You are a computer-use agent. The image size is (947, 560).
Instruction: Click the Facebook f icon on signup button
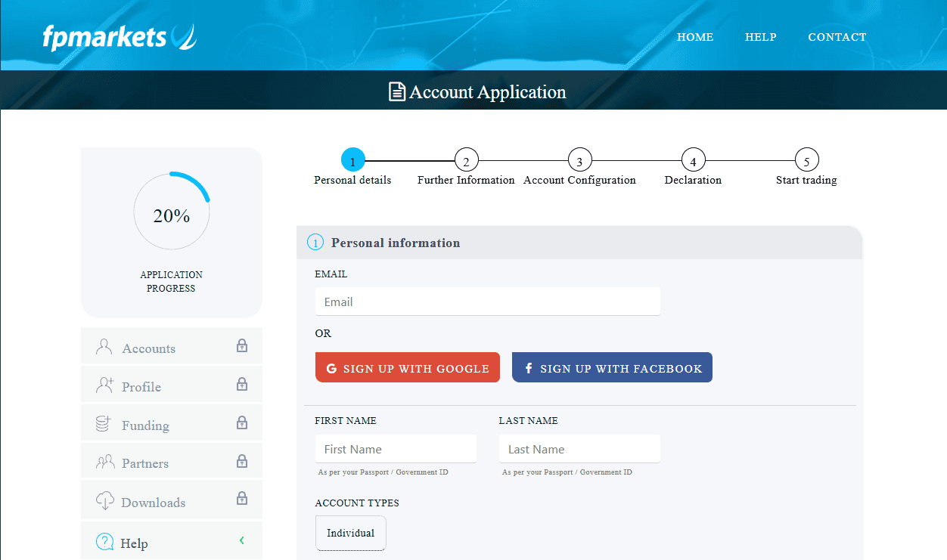pyautogui.click(x=529, y=369)
